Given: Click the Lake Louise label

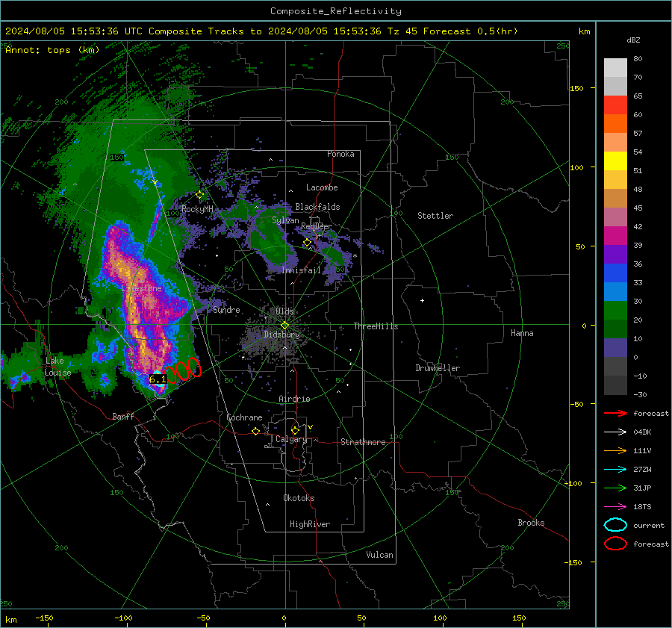Looking at the screenshot, I should (x=57, y=367).
